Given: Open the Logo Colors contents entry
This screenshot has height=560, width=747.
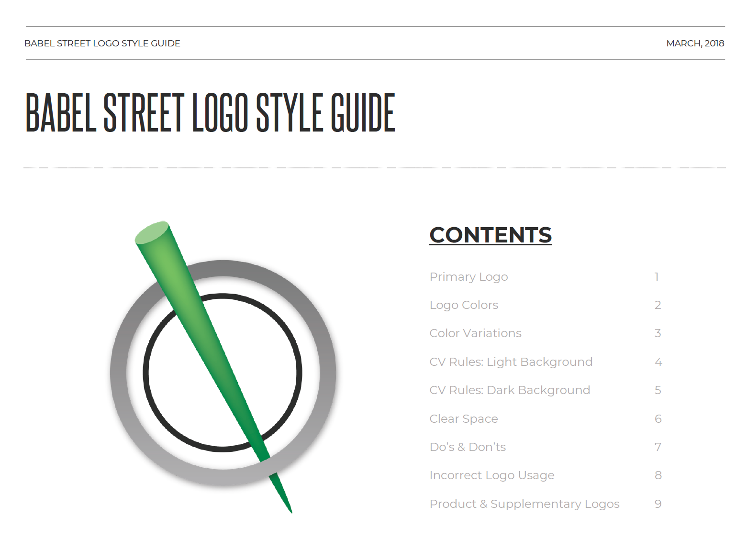Looking at the screenshot, I should tap(464, 306).
